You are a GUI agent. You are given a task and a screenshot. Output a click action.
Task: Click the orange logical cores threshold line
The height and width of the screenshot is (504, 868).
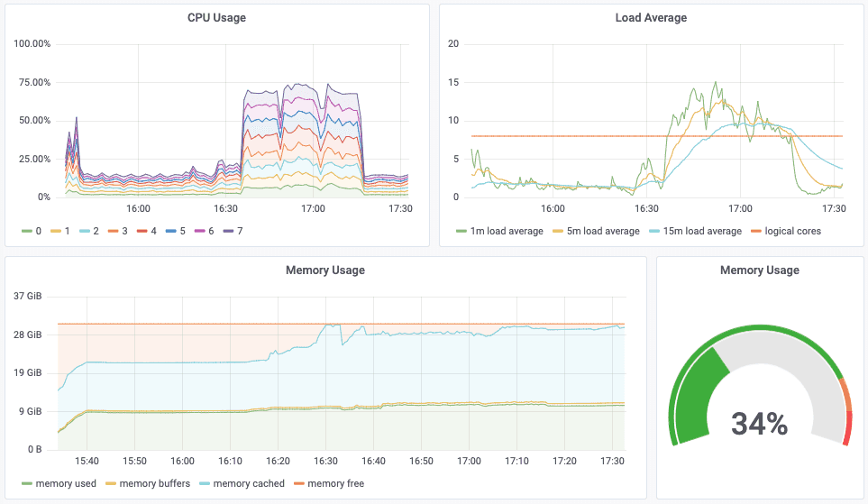pos(656,136)
